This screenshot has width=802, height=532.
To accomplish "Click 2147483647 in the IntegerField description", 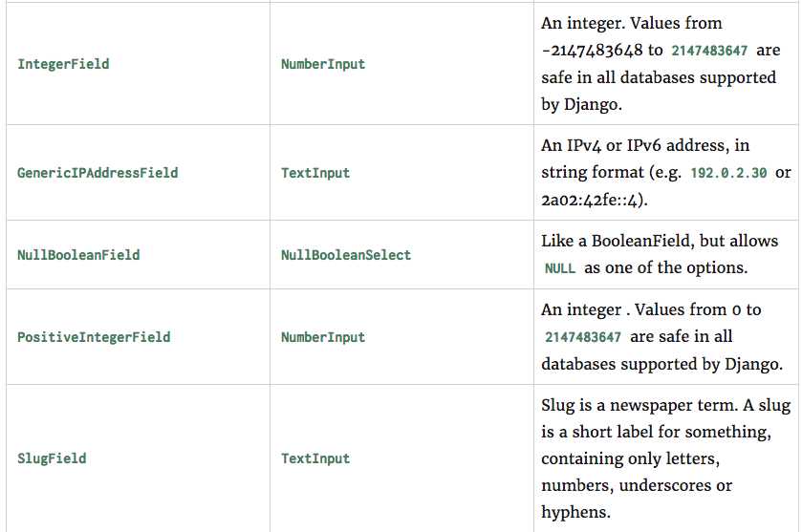I will pos(709,51).
